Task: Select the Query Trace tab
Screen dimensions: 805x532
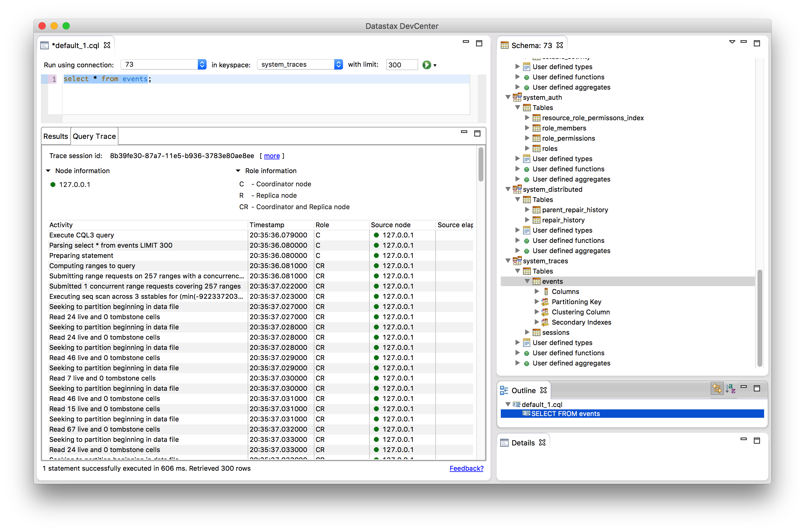Action: click(x=94, y=136)
